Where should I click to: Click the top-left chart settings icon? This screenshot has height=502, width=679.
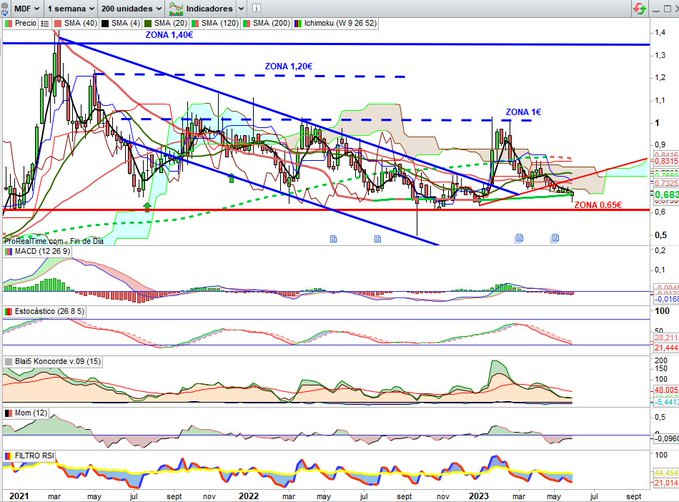[x=4, y=8]
